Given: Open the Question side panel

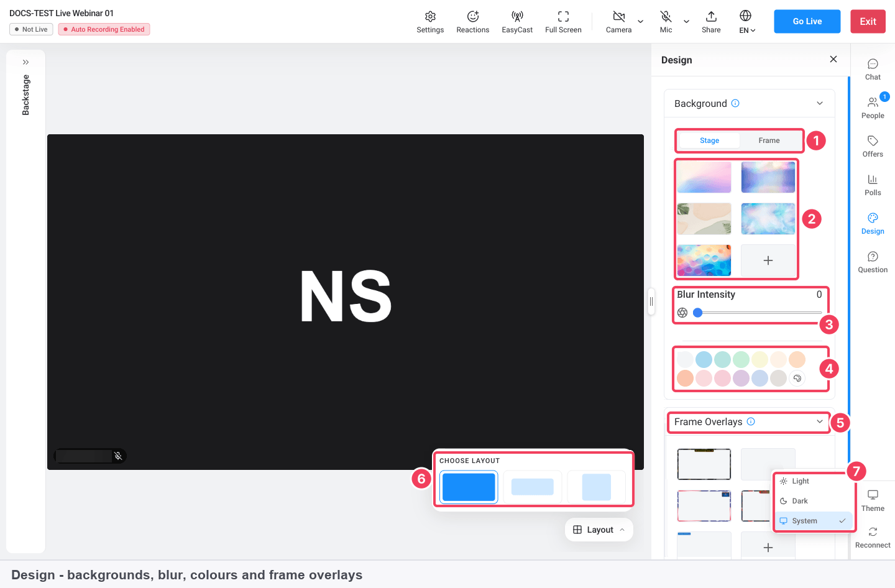Looking at the screenshot, I should tap(873, 262).
